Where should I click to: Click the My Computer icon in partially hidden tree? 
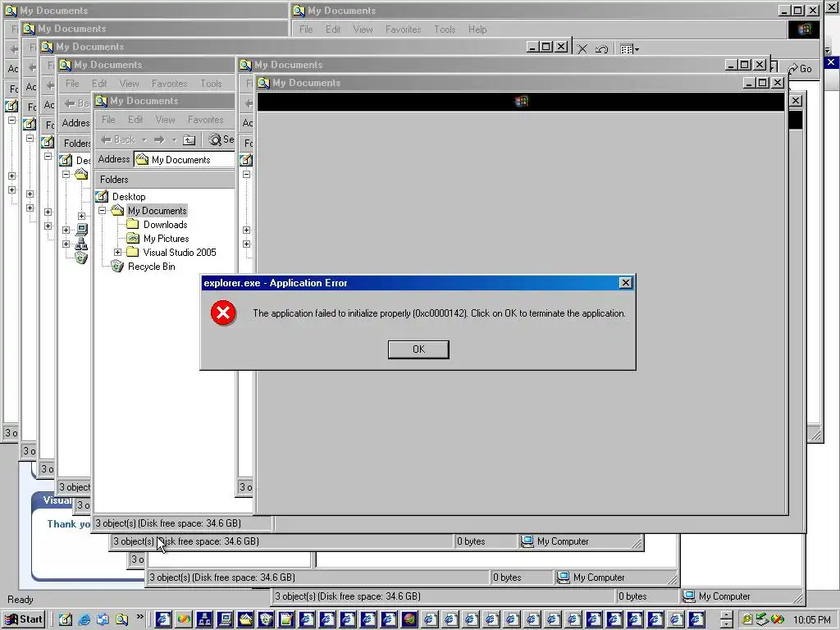(x=81, y=230)
